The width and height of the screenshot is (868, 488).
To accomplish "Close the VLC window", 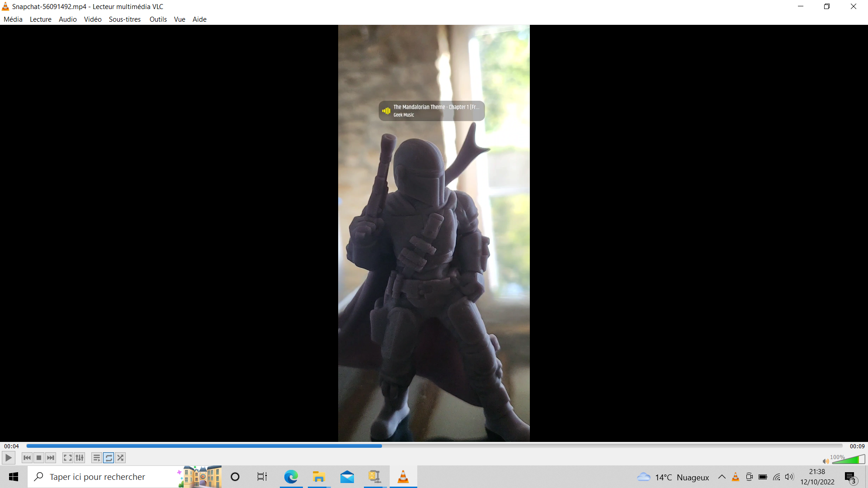I will [x=854, y=6].
